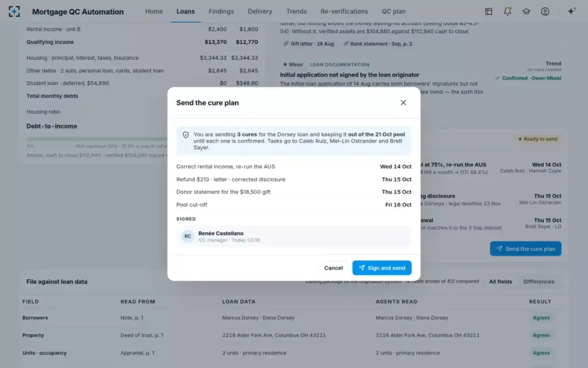Click the Property field row label
Viewport: 588px width, 368px height.
(x=33, y=335)
